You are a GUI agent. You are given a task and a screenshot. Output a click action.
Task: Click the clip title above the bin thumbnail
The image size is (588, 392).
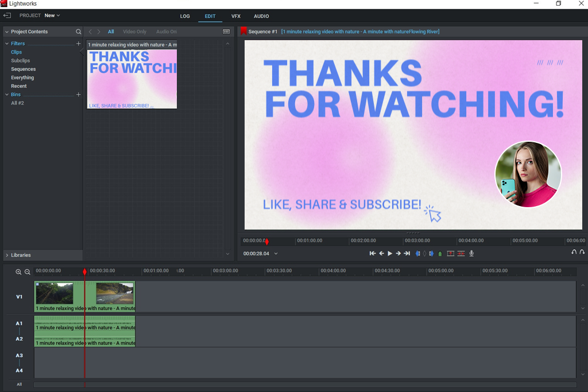tap(132, 45)
